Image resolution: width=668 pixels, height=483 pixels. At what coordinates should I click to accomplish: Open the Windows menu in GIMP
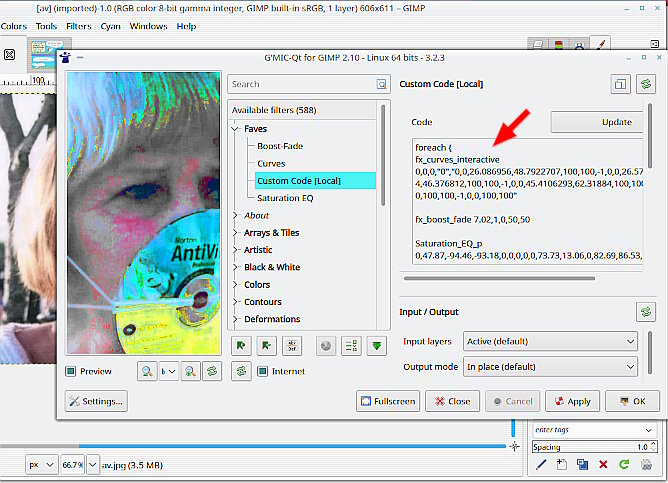(x=148, y=26)
